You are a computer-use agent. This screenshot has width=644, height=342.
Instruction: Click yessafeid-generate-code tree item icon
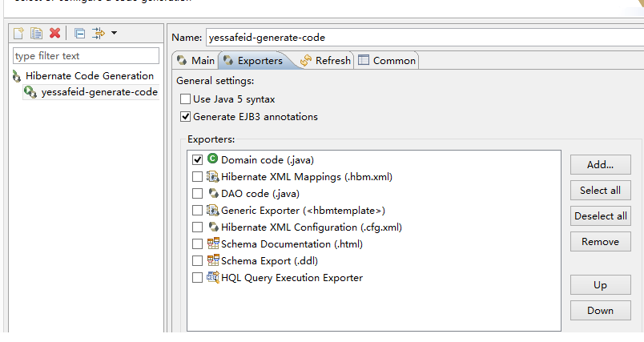pos(30,92)
